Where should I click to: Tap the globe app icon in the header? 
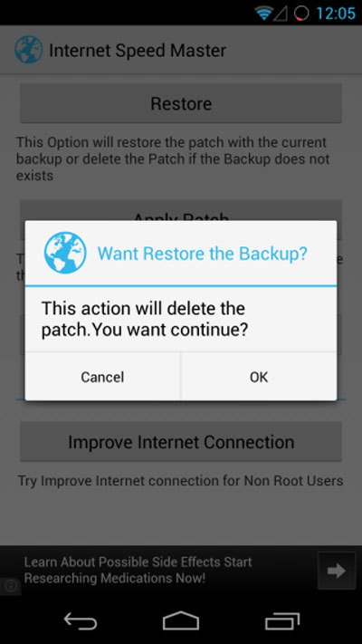(29, 50)
